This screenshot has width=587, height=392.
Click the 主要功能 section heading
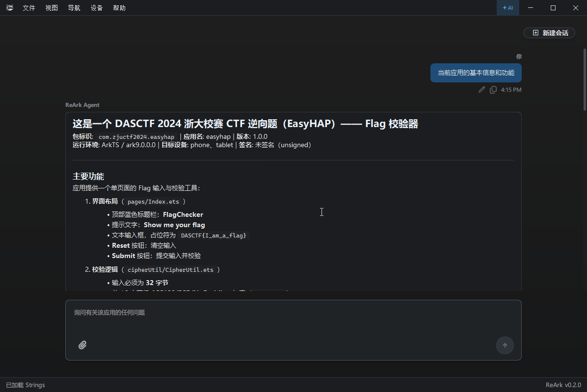click(88, 176)
